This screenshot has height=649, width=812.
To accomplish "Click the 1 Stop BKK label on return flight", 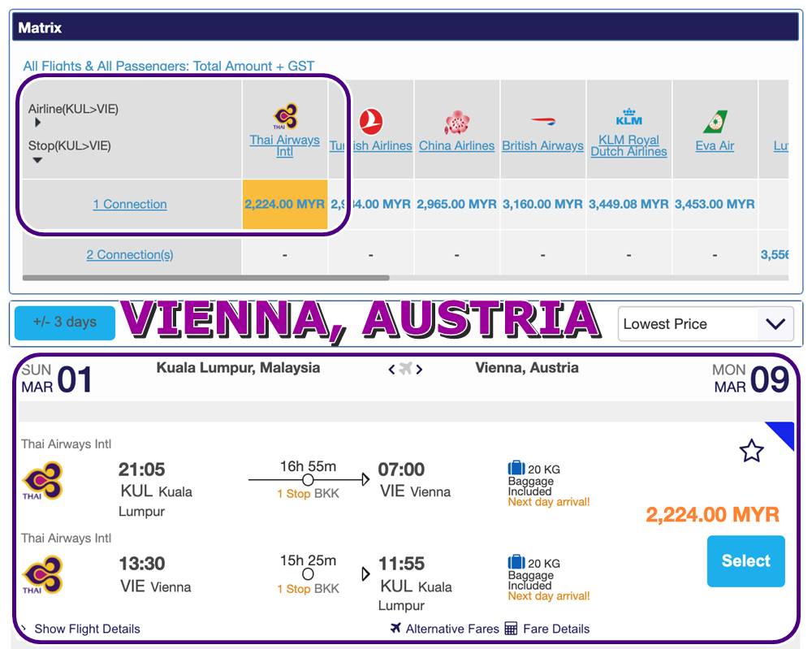I will pos(308,588).
